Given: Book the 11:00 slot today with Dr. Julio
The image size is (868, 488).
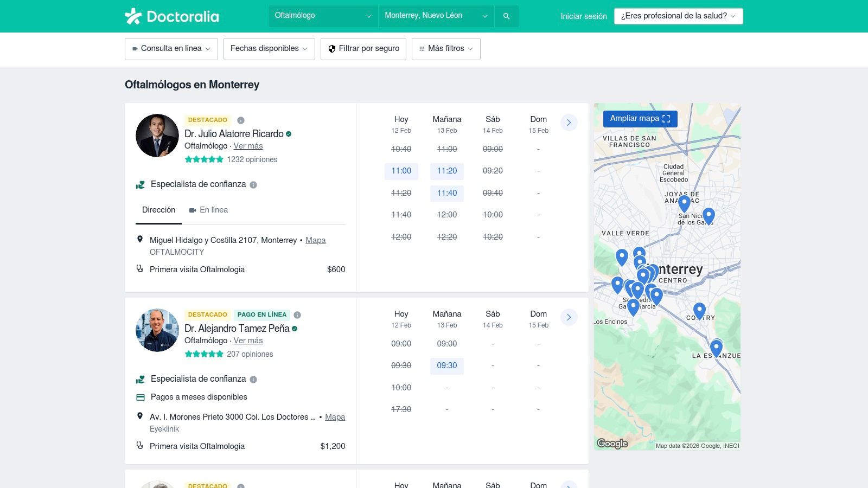Looking at the screenshot, I should (401, 171).
